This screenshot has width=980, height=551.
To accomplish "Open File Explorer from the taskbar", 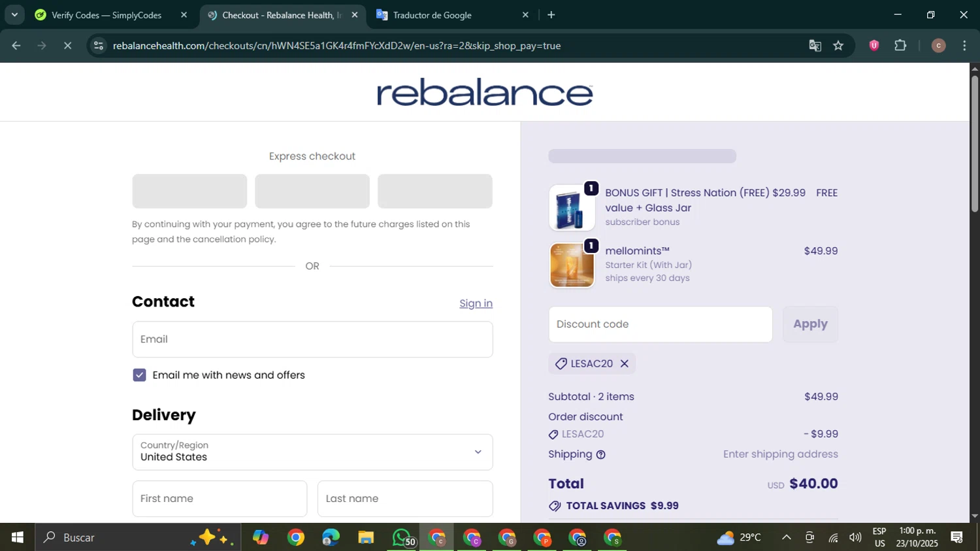I will click(x=366, y=537).
